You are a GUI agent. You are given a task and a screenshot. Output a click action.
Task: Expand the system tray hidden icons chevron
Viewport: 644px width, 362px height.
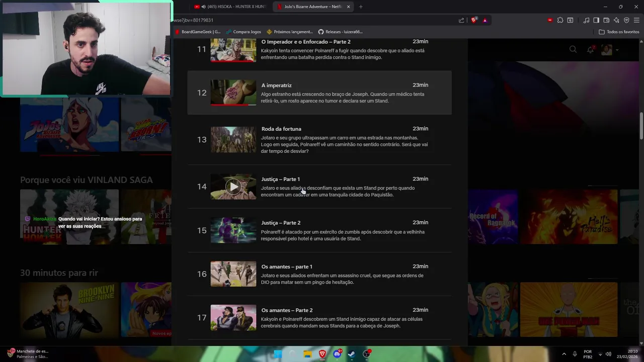tap(564, 354)
